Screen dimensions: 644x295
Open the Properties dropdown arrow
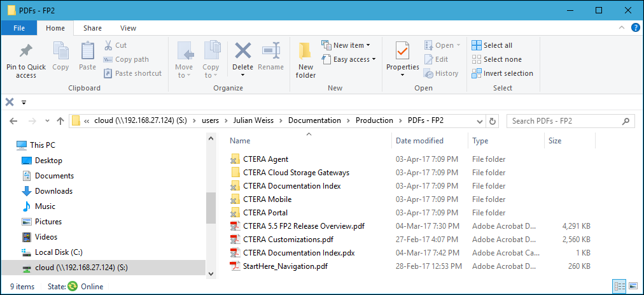[402, 75]
